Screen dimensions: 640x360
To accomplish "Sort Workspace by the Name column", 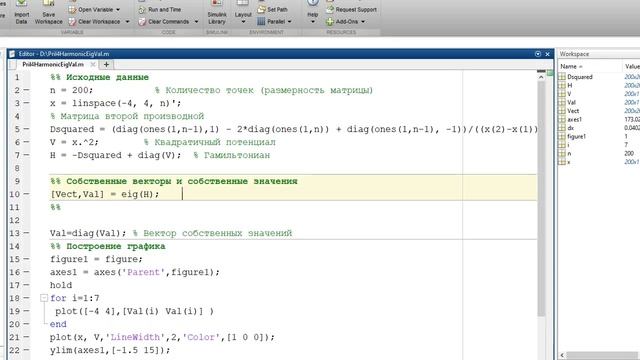I will (571, 66).
